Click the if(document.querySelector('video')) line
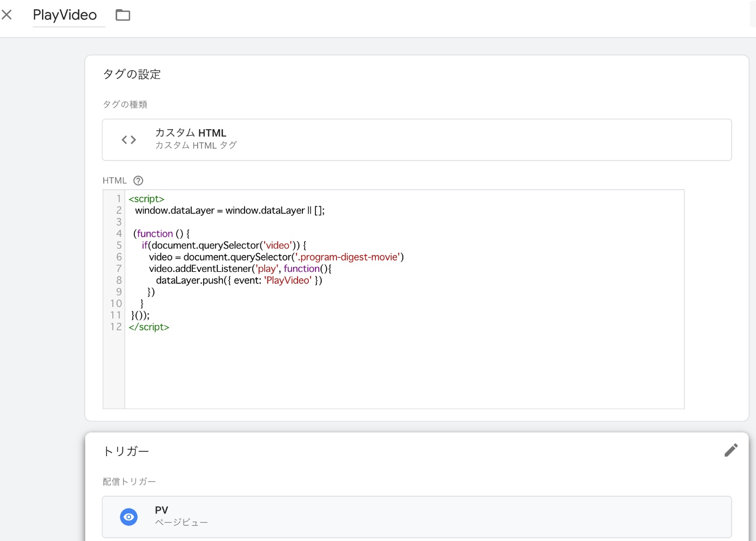Image resolution: width=756 pixels, height=541 pixels. [x=224, y=245]
